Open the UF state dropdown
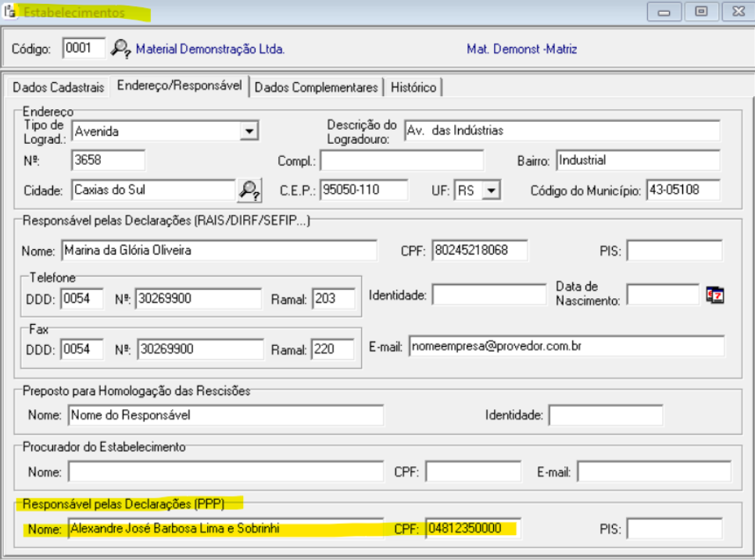Viewport: 755px width, 560px height. click(491, 190)
